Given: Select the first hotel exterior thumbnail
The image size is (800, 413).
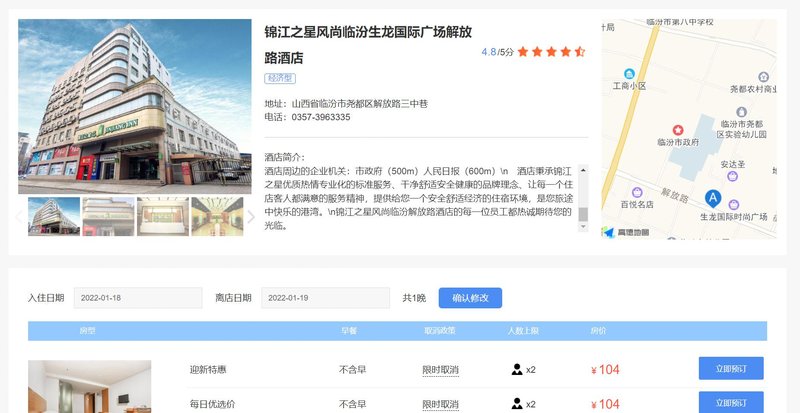Looking at the screenshot, I should [x=54, y=216].
